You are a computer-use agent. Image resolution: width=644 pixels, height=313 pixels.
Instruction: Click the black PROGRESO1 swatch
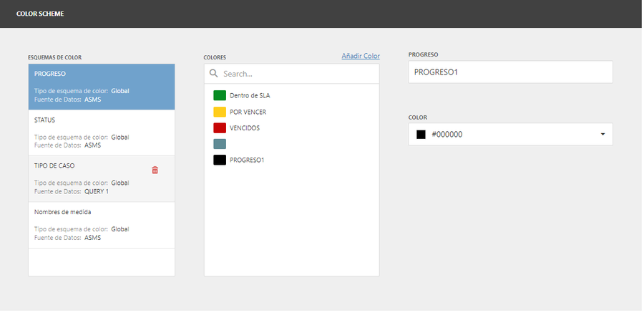[220, 160]
